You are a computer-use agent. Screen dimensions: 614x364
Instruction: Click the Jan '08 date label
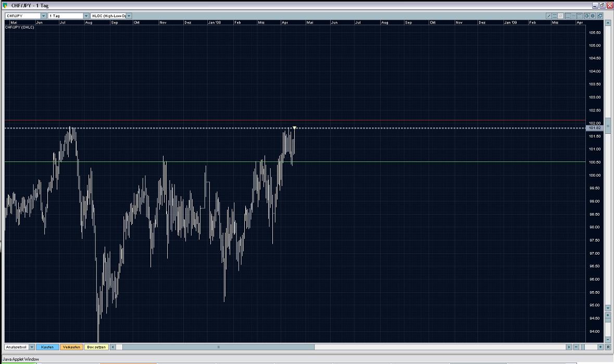[215, 22]
